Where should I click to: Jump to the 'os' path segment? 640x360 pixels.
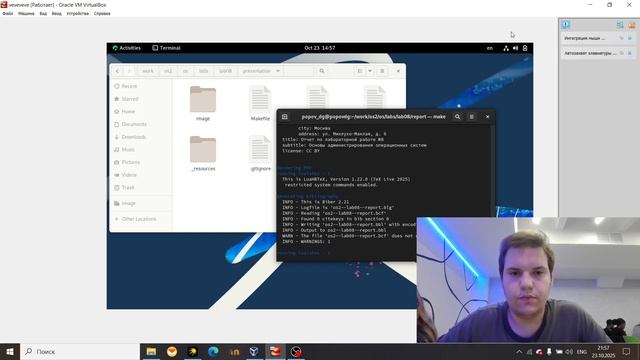(x=185, y=71)
